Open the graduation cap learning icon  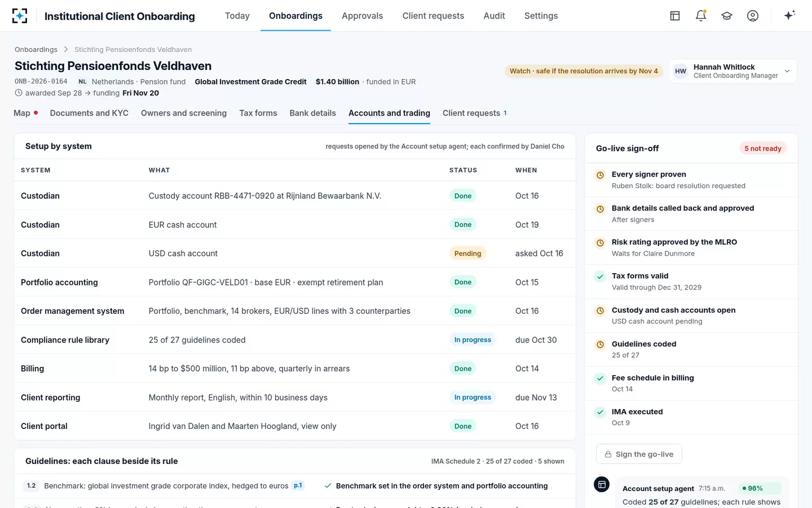point(727,16)
